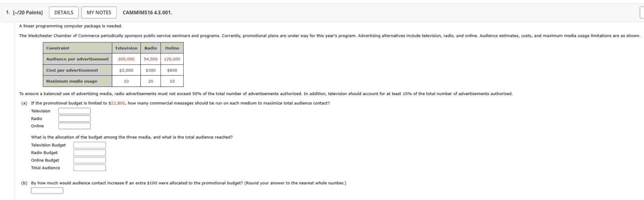The height and width of the screenshot is (200, 644).
Task: Click the CAMMIMS16 4.E.001 assignment label
Action: click(147, 12)
